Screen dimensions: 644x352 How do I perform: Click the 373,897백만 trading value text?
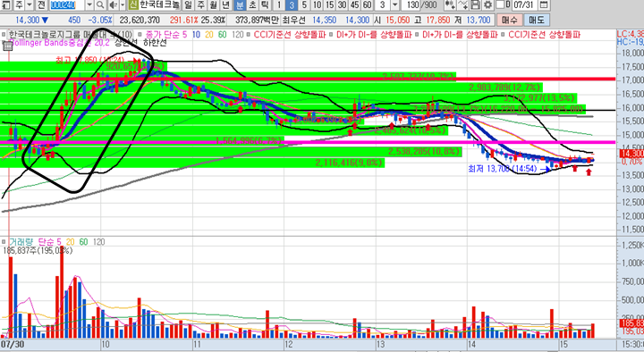pyautogui.click(x=257, y=20)
